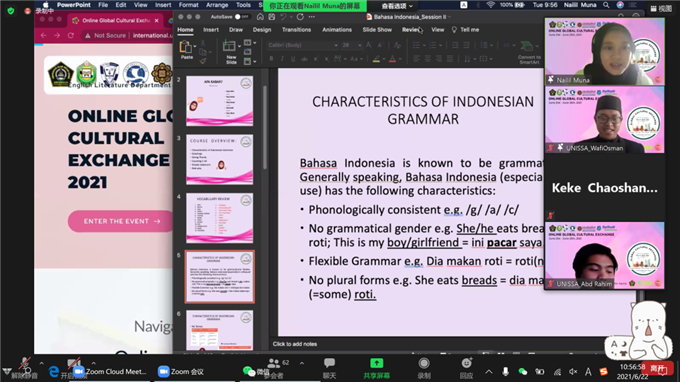Click the Tell me search box
The height and width of the screenshot is (382, 680).
click(x=465, y=29)
